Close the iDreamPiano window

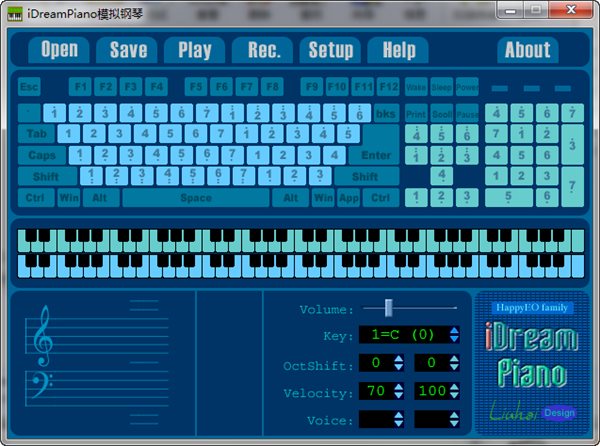click(x=571, y=10)
